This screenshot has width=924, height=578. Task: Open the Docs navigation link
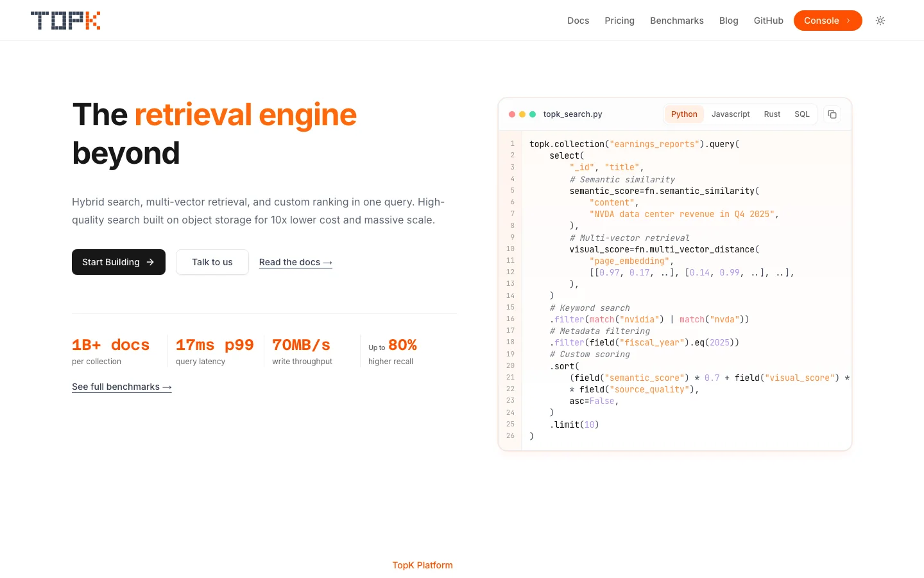point(578,21)
